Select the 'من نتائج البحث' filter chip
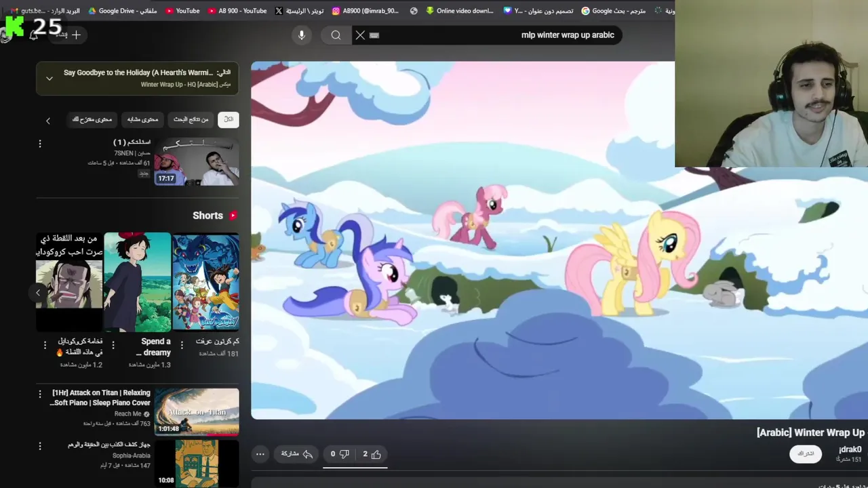 click(191, 119)
